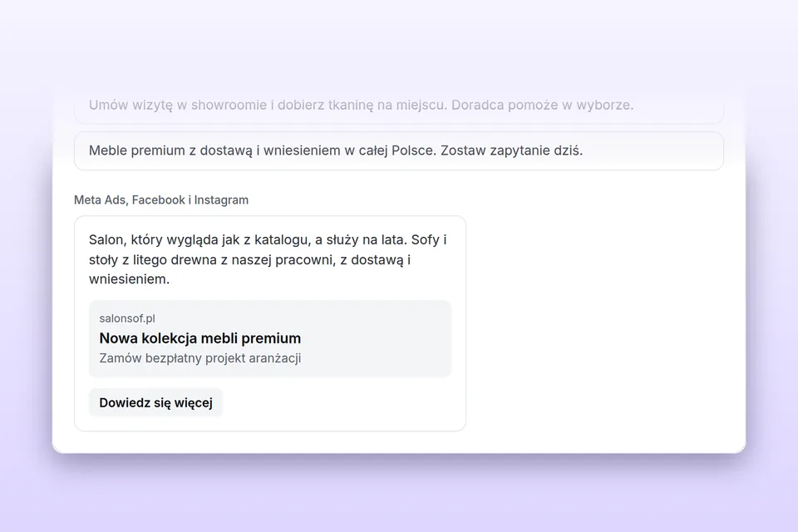Select the 'Meble premium z dostawą' ad text box
The image size is (798, 532).
[x=398, y=150]
